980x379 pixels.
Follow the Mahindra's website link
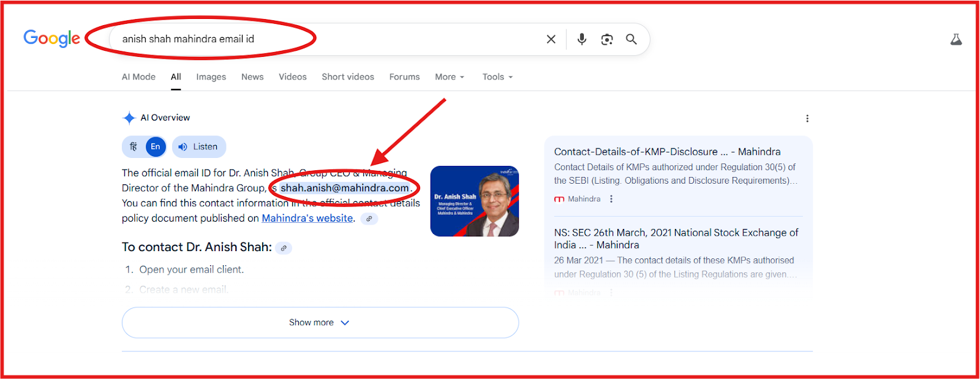tap(307, 218)
